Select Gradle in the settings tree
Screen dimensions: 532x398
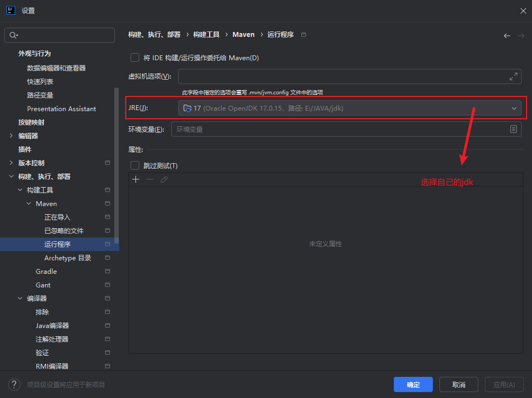(46, 272)
